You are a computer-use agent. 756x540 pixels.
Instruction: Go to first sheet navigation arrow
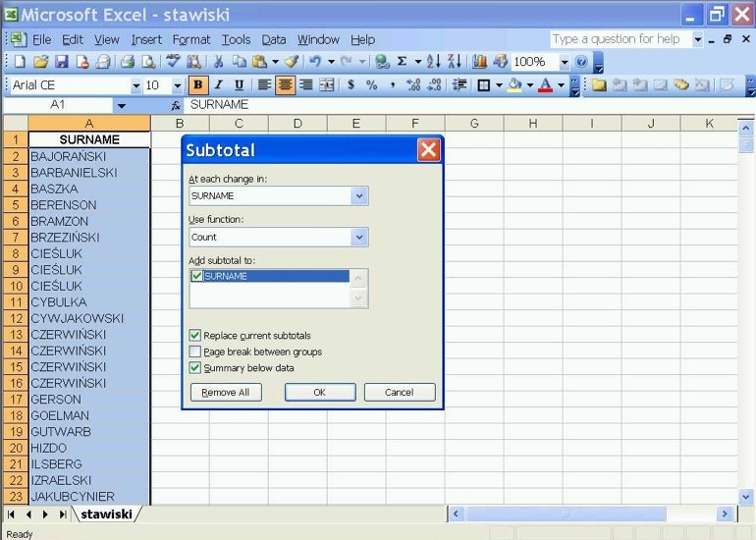click(x=11, y=514)
